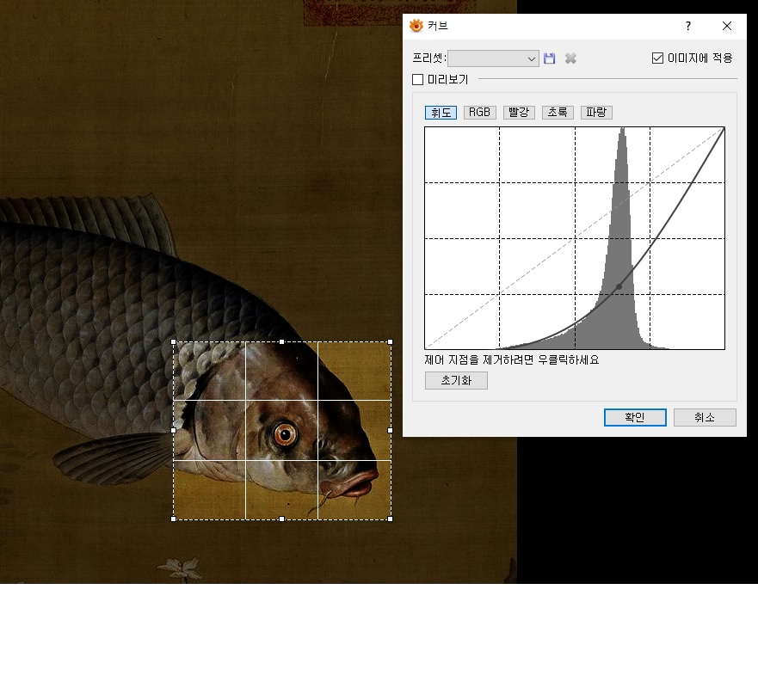Click the bottom-right crop selection handle

click(x=390, y=519)
